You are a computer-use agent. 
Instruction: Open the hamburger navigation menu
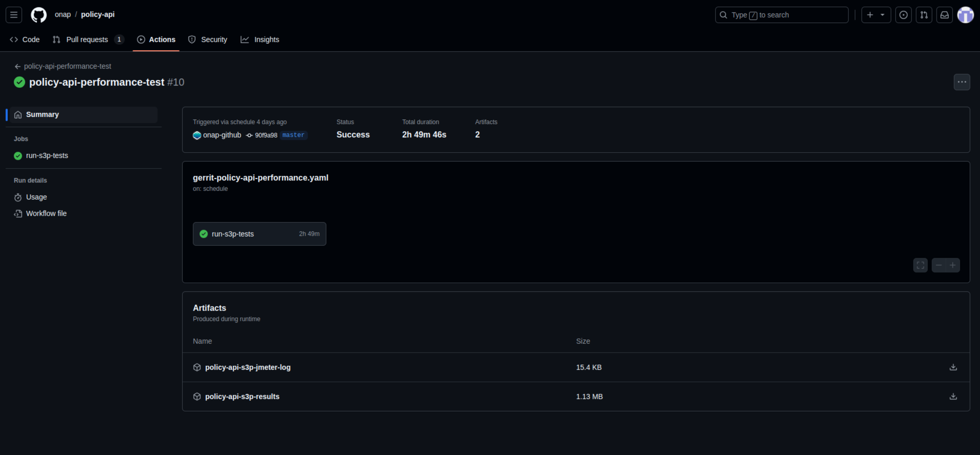click(14, 15)
